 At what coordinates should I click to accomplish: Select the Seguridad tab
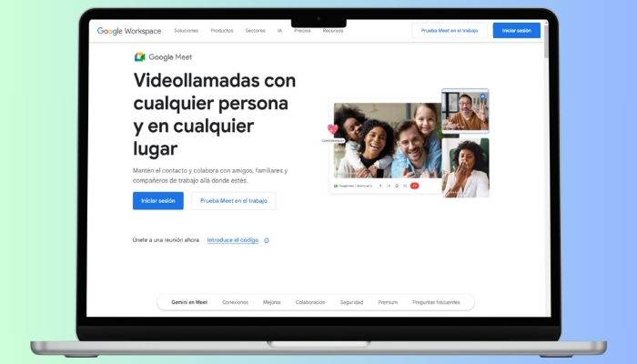click(x=351, y=302)
